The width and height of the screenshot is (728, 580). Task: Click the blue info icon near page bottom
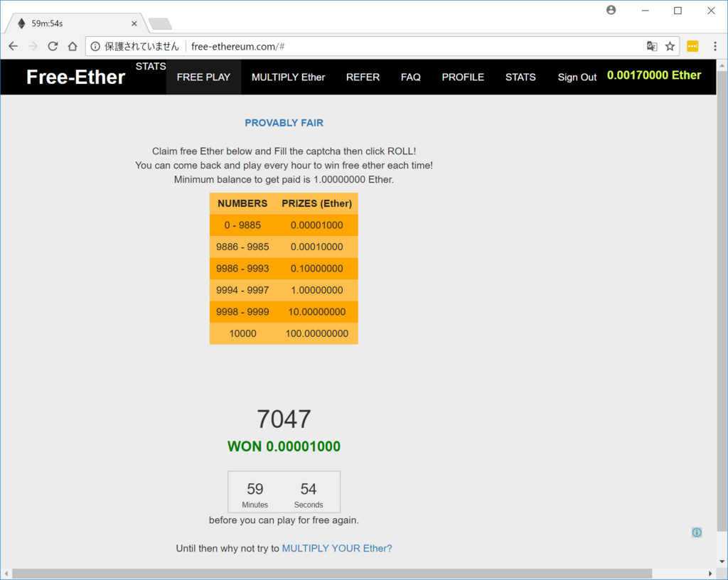[x=697, y=532]
